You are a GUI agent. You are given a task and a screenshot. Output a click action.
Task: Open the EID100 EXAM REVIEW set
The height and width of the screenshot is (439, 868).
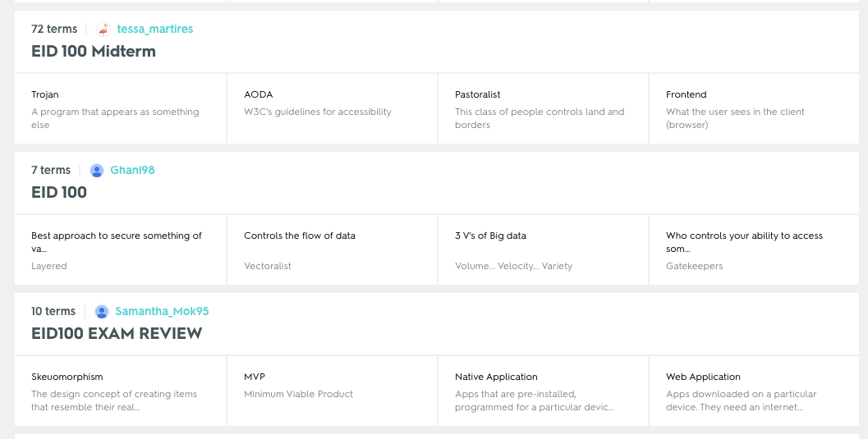(117, 333)
